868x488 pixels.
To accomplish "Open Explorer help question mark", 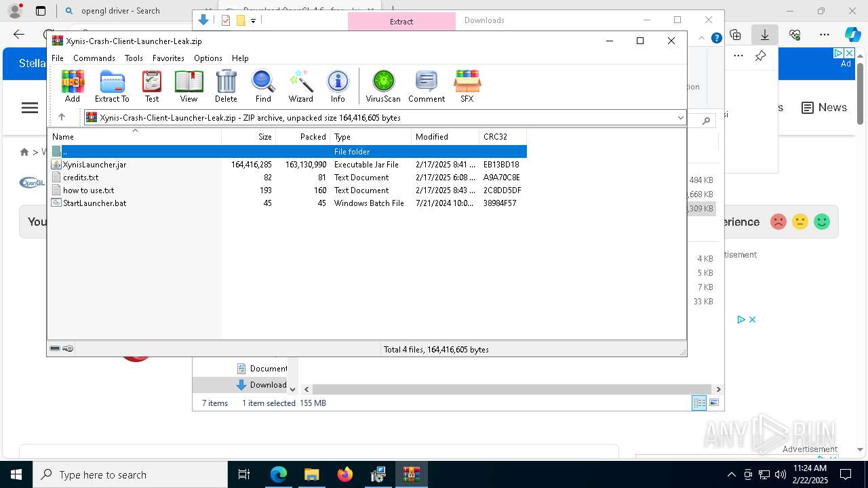I will [x=716, y=38].
